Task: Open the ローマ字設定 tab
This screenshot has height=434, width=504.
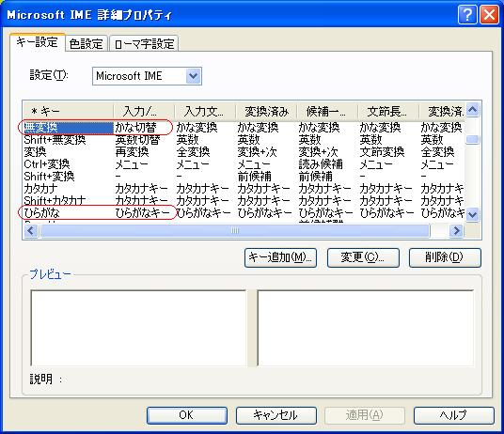Action: [x=144, y=43]
